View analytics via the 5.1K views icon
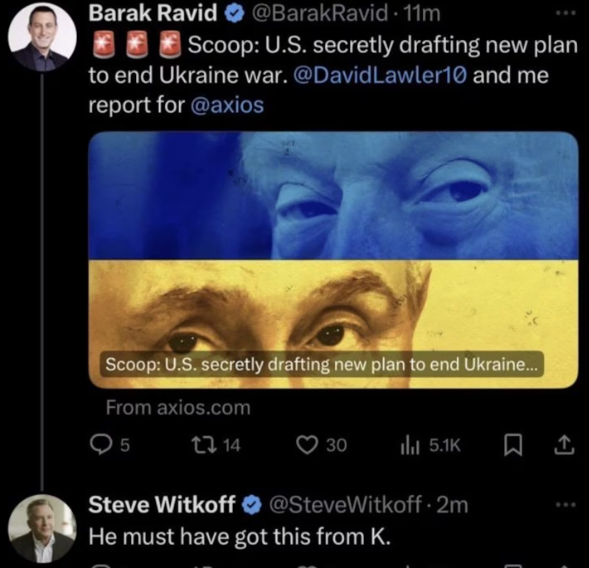Image resolution: width=589 pixels, height=568 pixels. coord(430,445)
